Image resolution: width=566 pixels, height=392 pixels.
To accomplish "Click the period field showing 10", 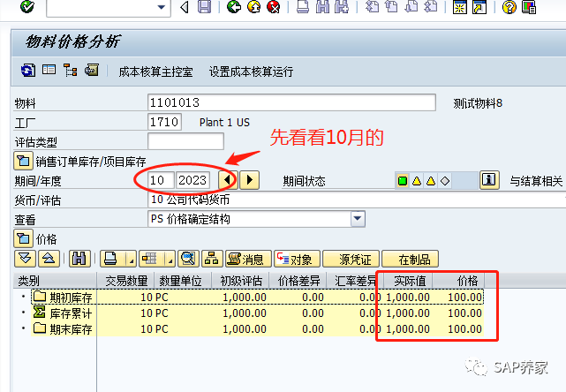I will point(161,180).
